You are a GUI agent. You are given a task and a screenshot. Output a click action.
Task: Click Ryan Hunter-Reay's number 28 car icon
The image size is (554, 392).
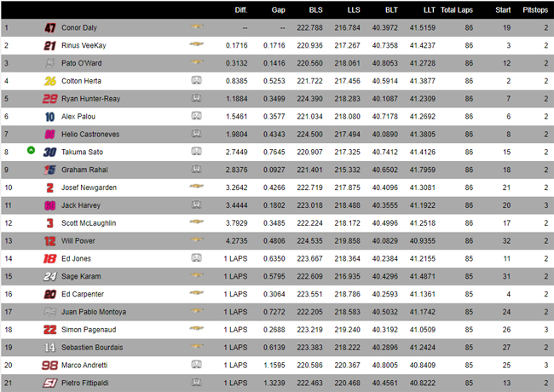coord(49,99)
